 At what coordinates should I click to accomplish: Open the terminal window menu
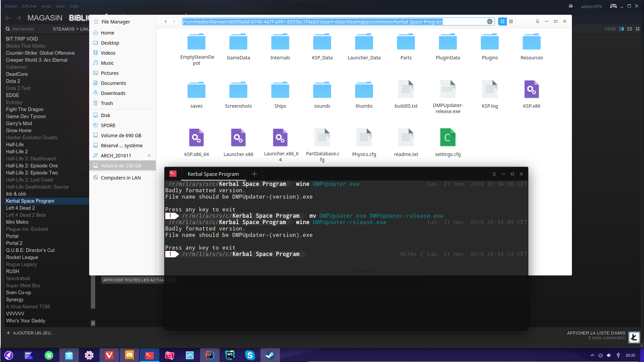click(x=494, y=174)
